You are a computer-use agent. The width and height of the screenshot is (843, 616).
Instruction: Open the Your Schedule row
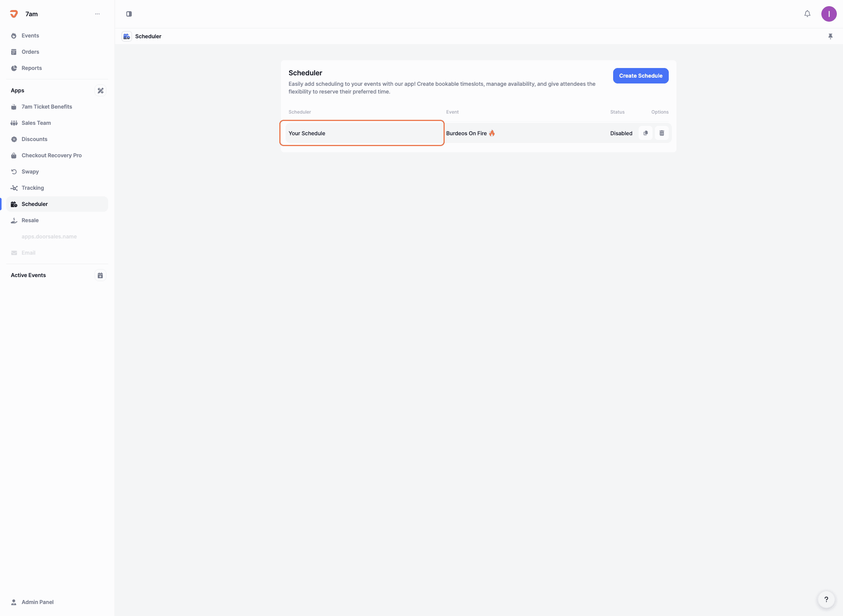click(362, 133)
